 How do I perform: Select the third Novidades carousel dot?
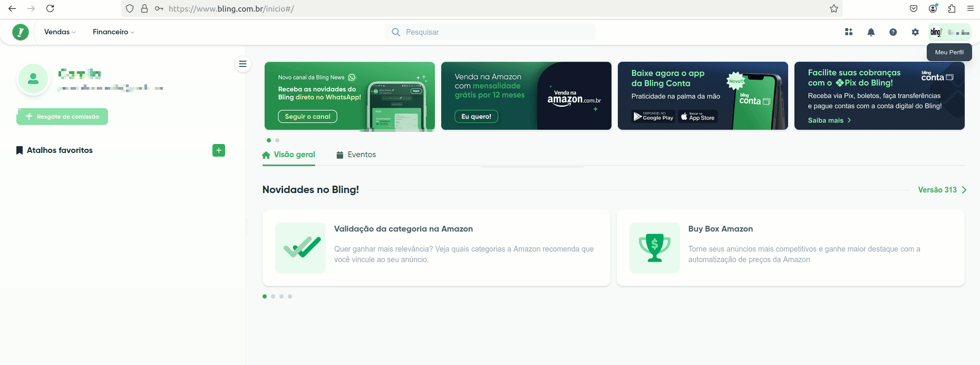(282, 296)
